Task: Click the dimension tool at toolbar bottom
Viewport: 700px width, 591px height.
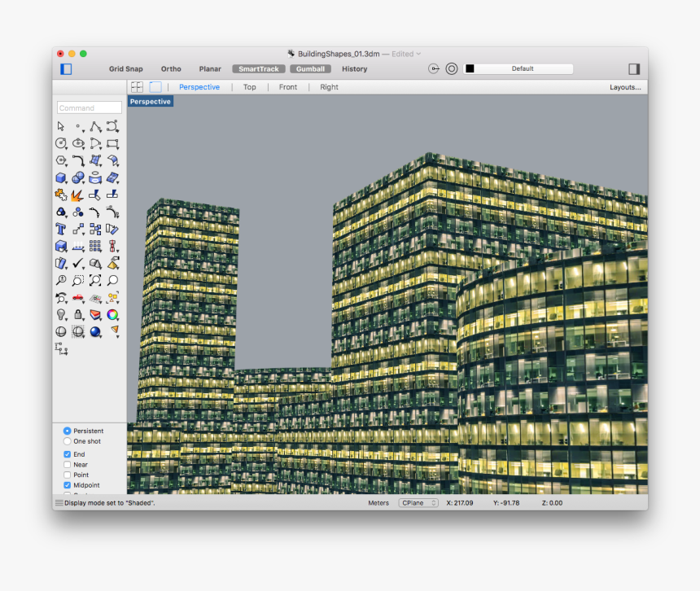Action: click(x=61, y=349)
